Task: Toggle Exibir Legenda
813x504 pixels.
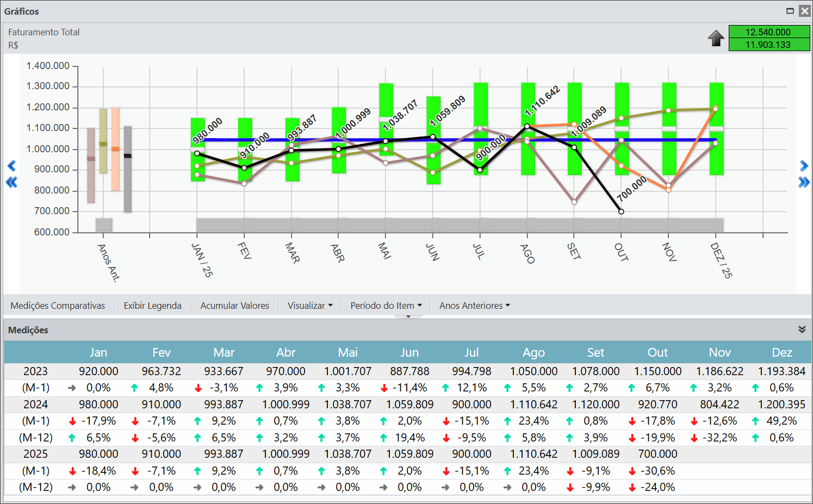Action: coord(152,306)
